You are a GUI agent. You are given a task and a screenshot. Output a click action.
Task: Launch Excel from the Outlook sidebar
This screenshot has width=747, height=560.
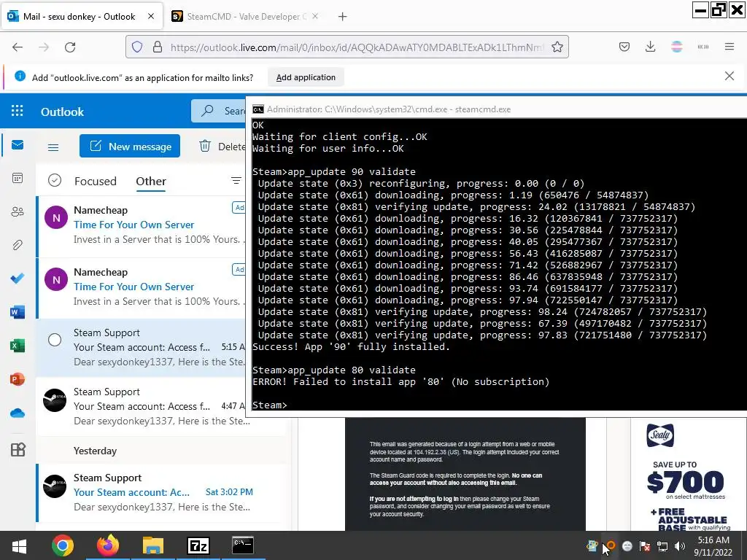click(18, 346)
